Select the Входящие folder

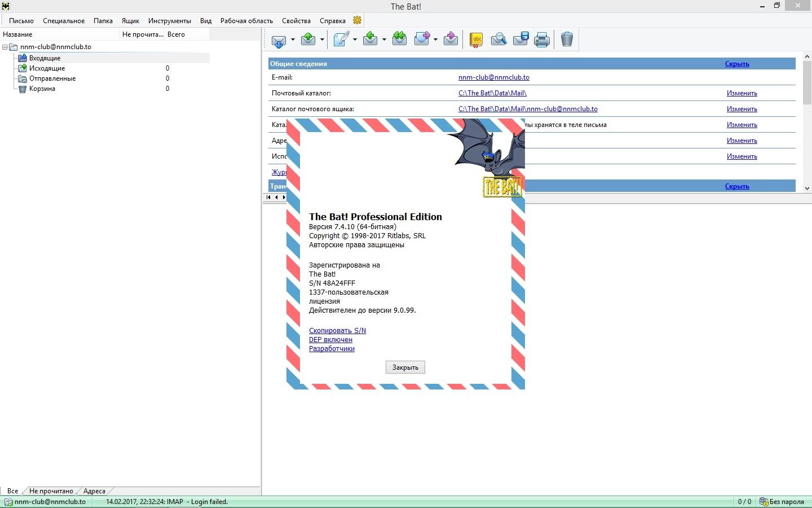[x=45, y=58]
